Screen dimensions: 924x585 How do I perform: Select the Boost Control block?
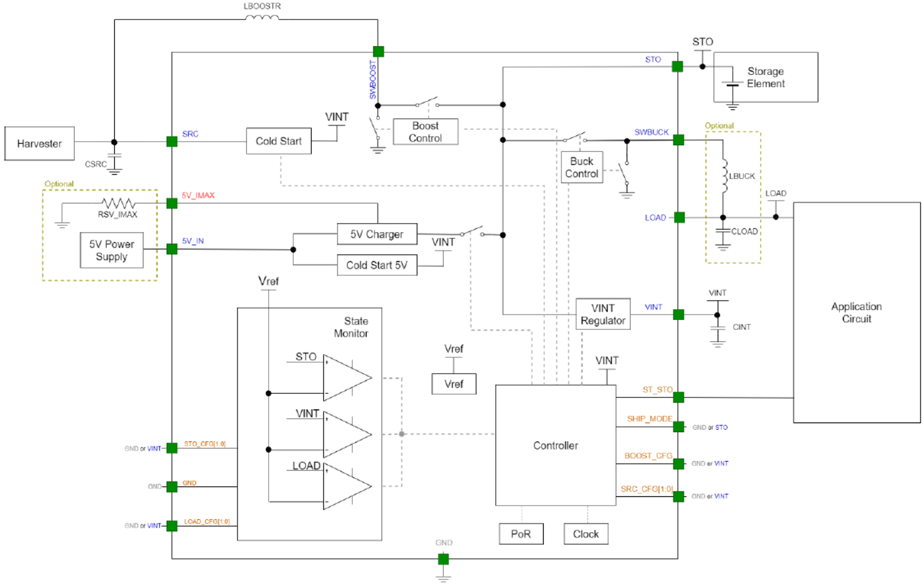[425, 132]
